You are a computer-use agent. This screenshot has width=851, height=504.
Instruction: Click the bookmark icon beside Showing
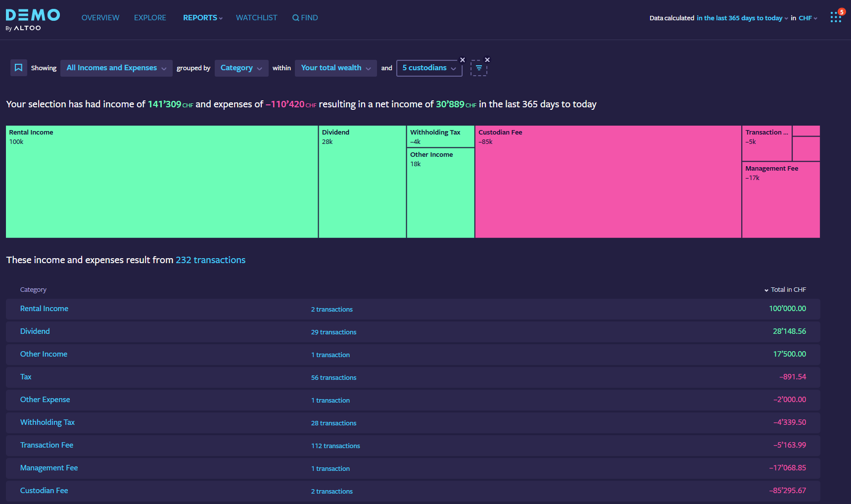18,68
